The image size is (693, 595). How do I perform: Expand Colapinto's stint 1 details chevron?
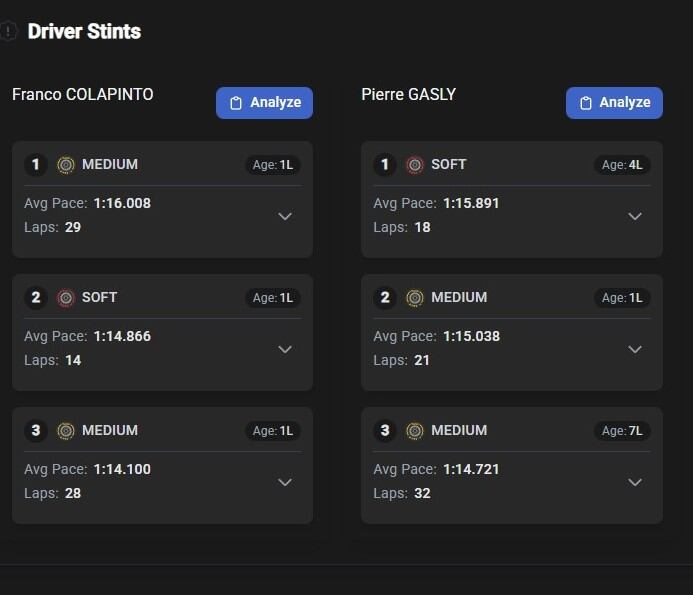(285, 216)
